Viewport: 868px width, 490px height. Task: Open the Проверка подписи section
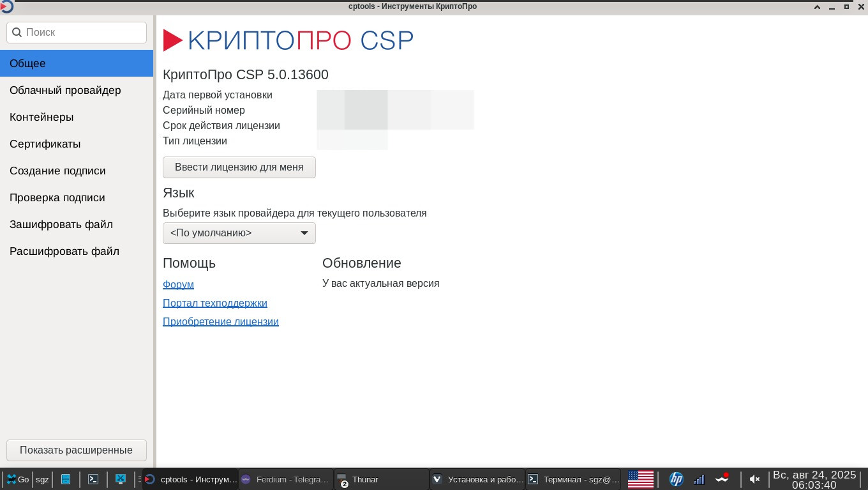pos(77,197)
